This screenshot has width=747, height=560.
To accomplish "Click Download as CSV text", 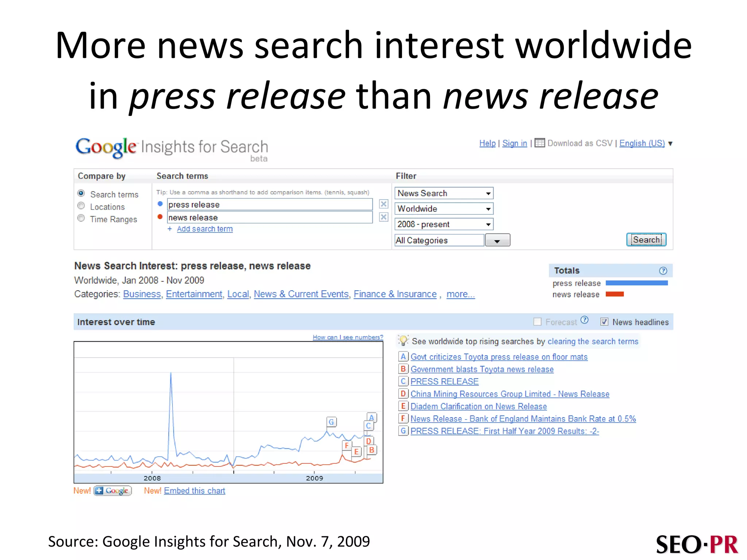I will click(x=580, y=143).
